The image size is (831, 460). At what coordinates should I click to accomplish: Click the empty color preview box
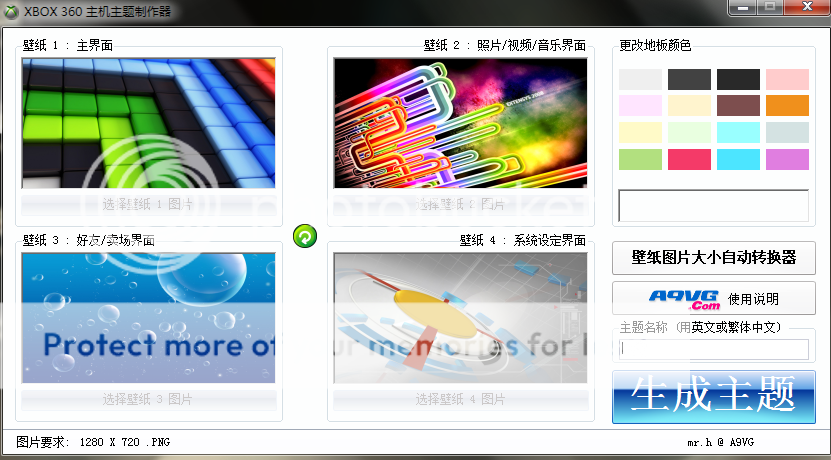pyautogui.click(x=713, y=205)
